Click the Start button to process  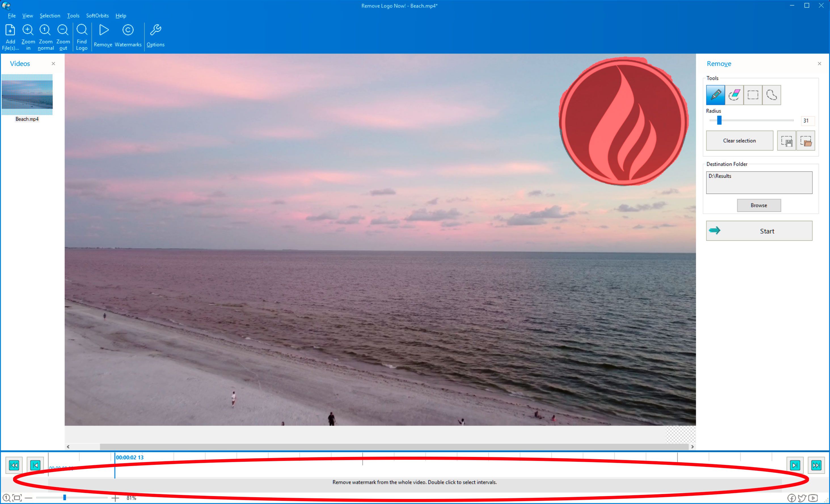(x=764, y=231)
